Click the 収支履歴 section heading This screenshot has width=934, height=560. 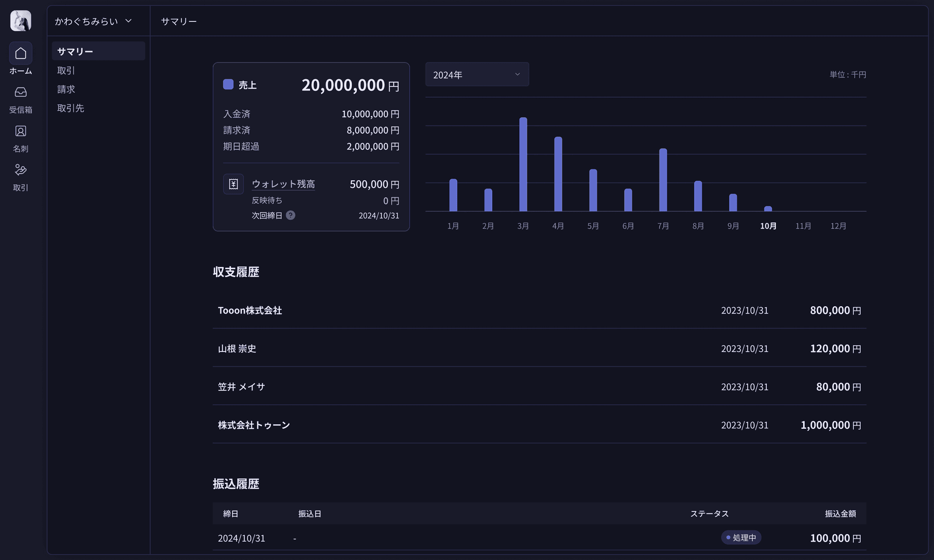(236, 272)
